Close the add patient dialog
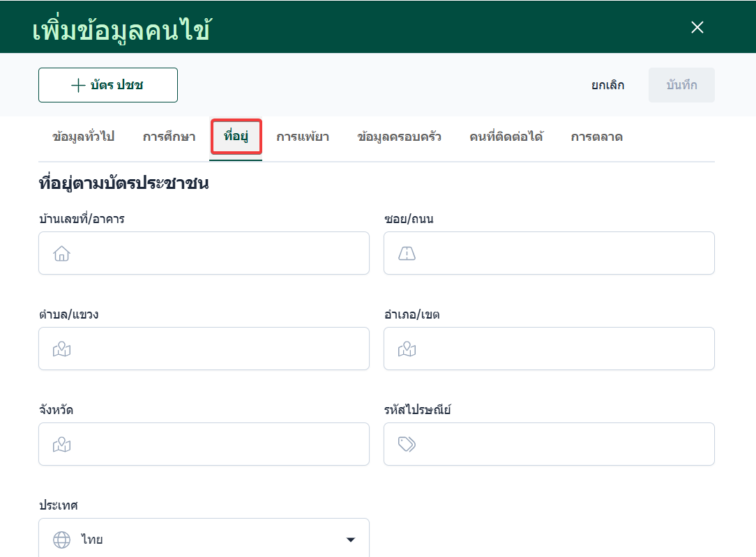 pos(697,27)
